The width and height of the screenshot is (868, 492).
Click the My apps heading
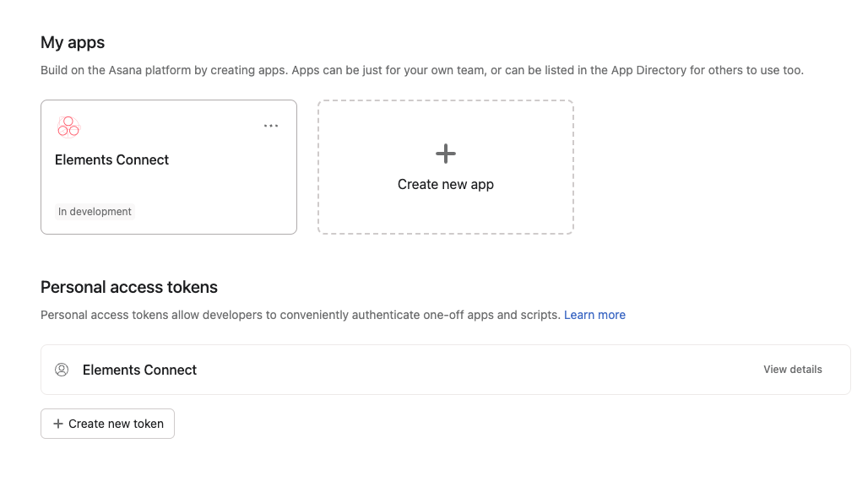pos(73,42)
